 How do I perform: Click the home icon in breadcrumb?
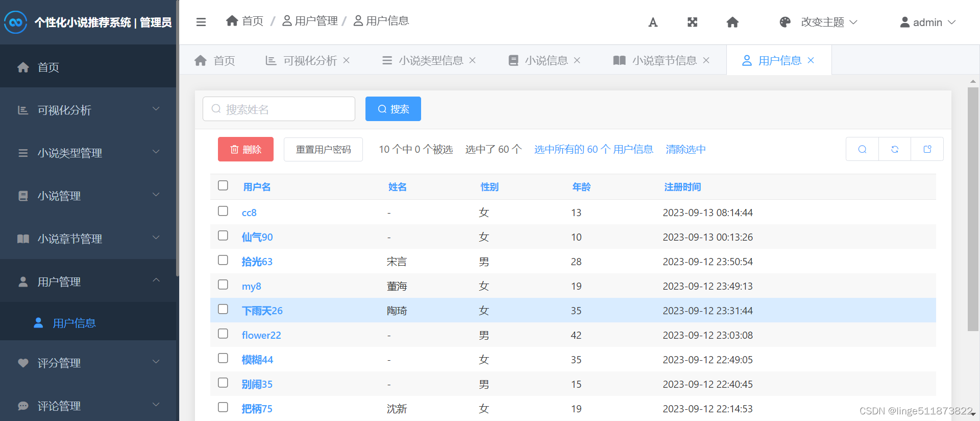(x=232, y=20)
